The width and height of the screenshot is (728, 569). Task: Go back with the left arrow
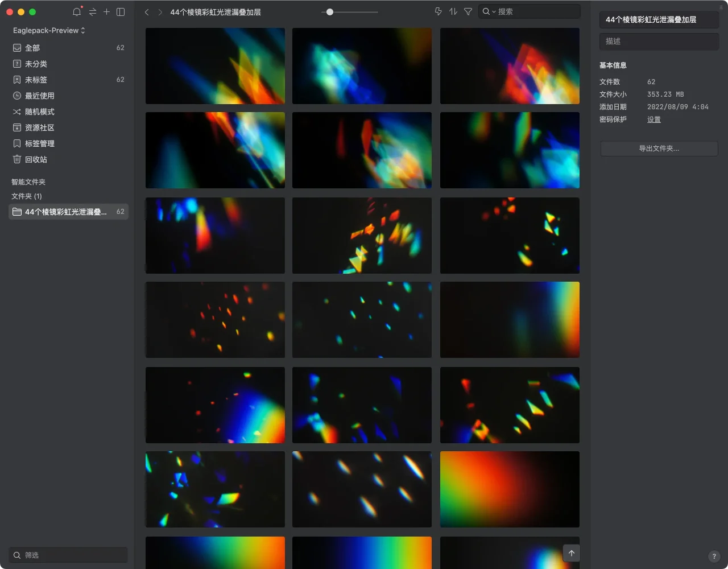coord(147,12)
